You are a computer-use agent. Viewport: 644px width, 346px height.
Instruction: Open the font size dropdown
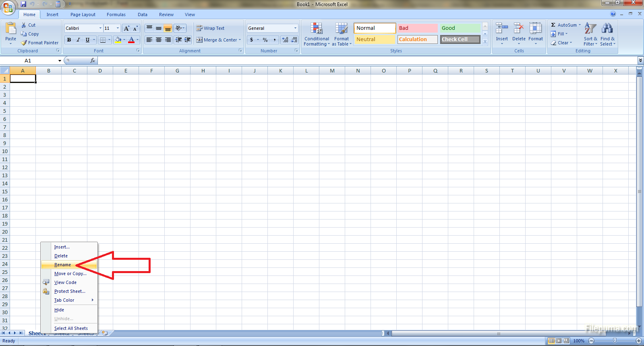click(x=118, y=28)
